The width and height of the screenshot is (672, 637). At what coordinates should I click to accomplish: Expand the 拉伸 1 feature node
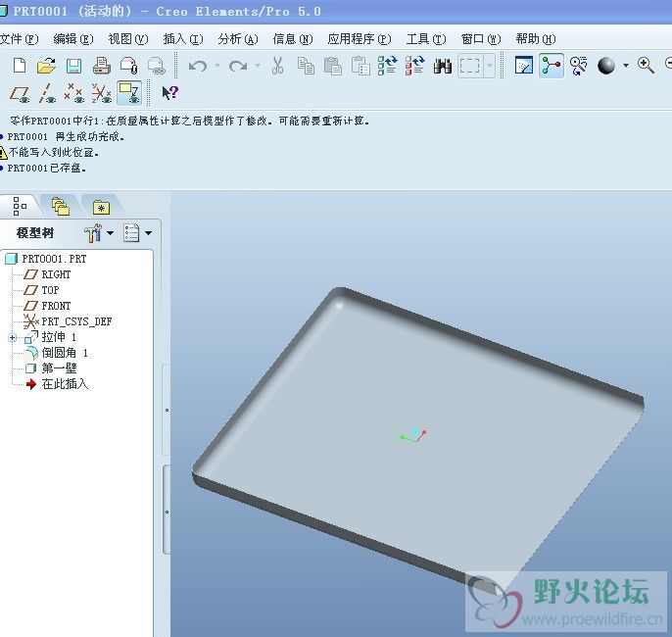point(13,338)
